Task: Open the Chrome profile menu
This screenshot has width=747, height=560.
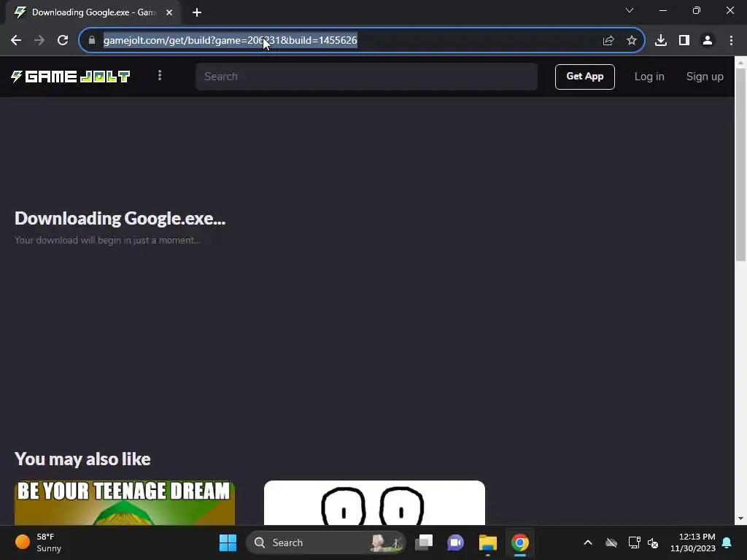Action: (708, 41)
